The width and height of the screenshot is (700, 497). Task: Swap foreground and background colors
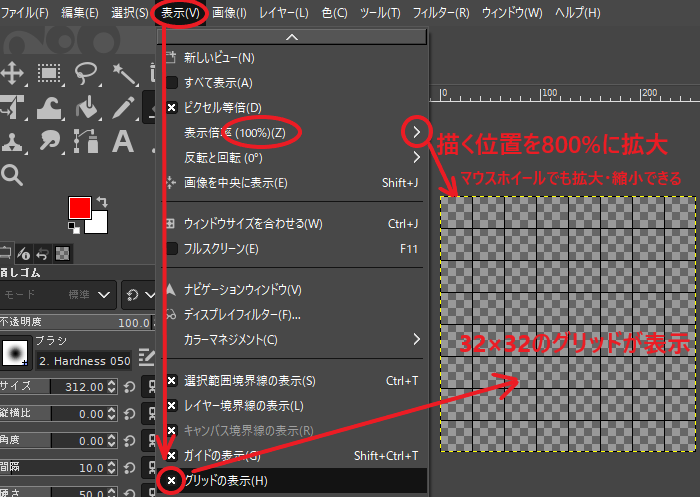pos(102,201)
